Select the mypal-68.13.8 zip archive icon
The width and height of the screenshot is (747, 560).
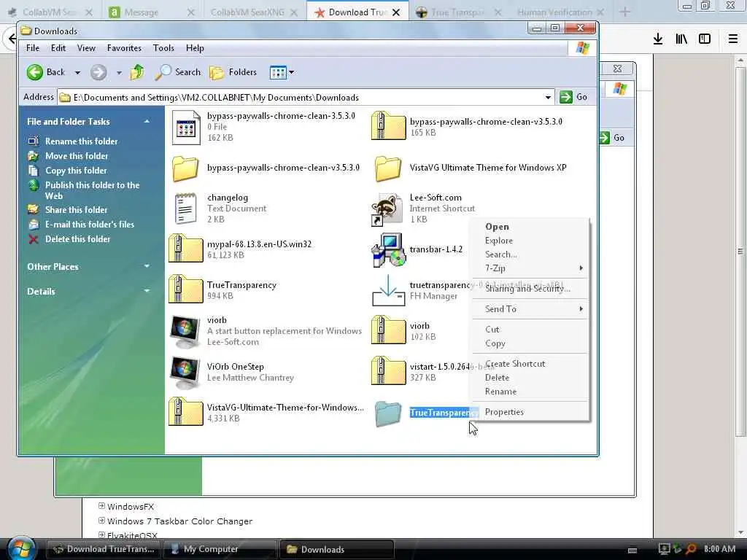(x=186, y=248)
